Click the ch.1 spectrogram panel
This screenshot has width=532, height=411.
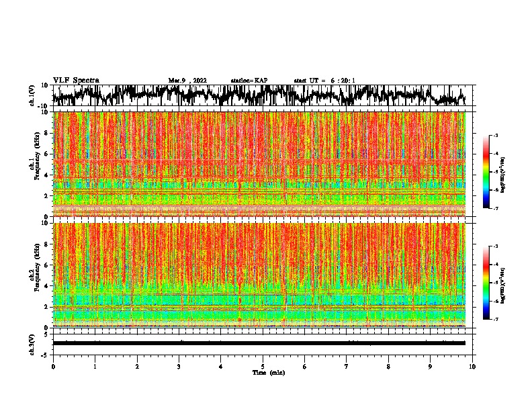pos(259,164)
